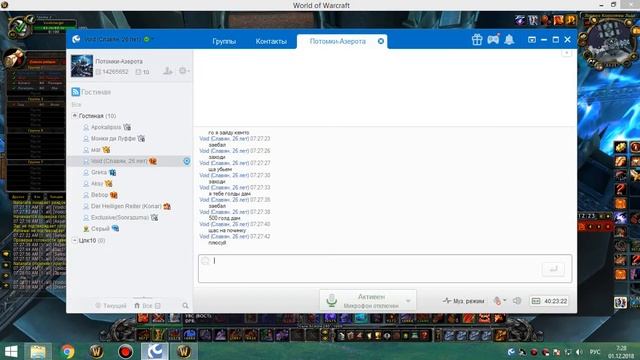The height and width of the screenshot is (360, 640).
Task: Click the RSS icon next to Гостиная
Action: pos(76,92)
